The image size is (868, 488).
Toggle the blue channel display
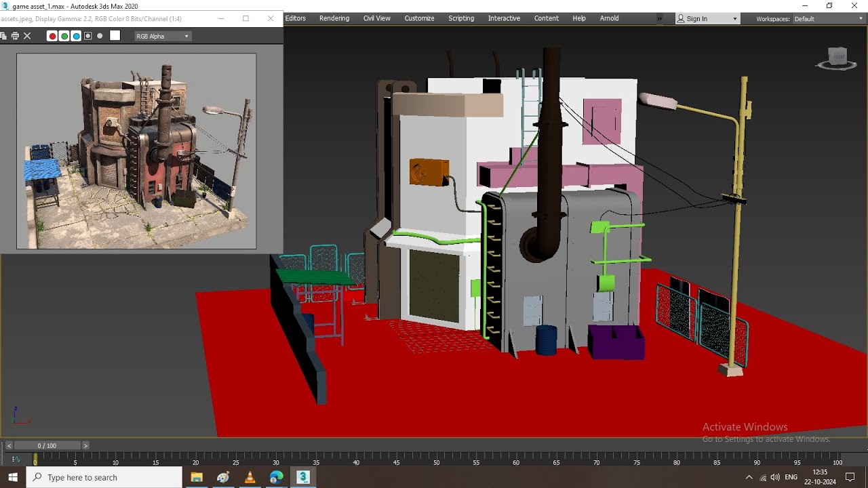(x=76, y=36)
